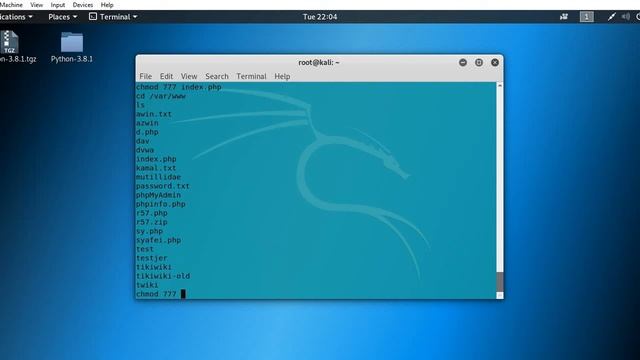The height and width of the screenshot is (360, 640).
Task: Open the Terminal menu in terminal window
Action: (x=251, y=76)
